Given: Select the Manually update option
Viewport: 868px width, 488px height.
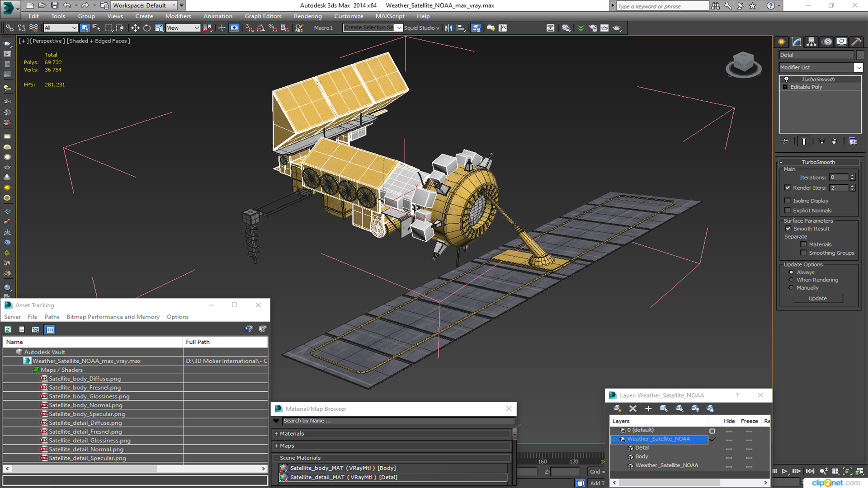Looking at the screenshot, I should click(791, 287).
